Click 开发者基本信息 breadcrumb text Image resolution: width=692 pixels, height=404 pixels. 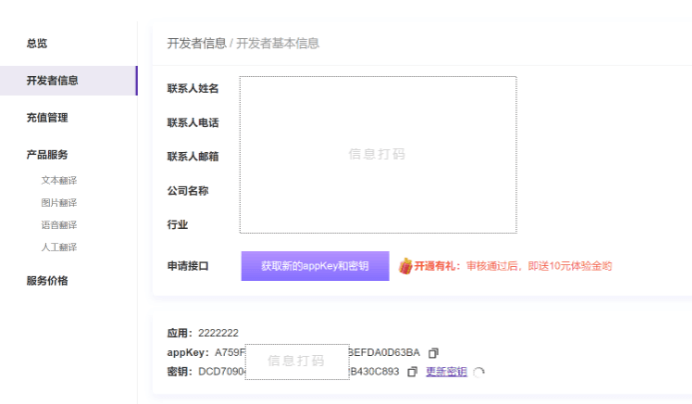click(x=277, y=43)
